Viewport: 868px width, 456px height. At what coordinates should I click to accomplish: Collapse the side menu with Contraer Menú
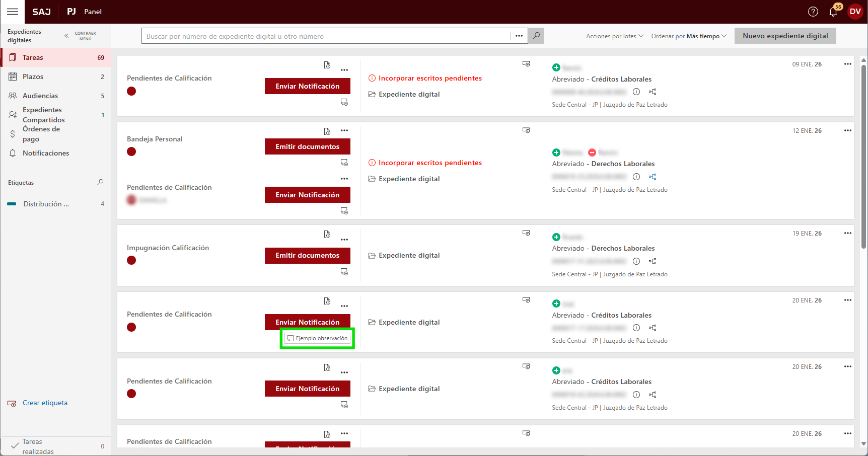pos(81,36)
